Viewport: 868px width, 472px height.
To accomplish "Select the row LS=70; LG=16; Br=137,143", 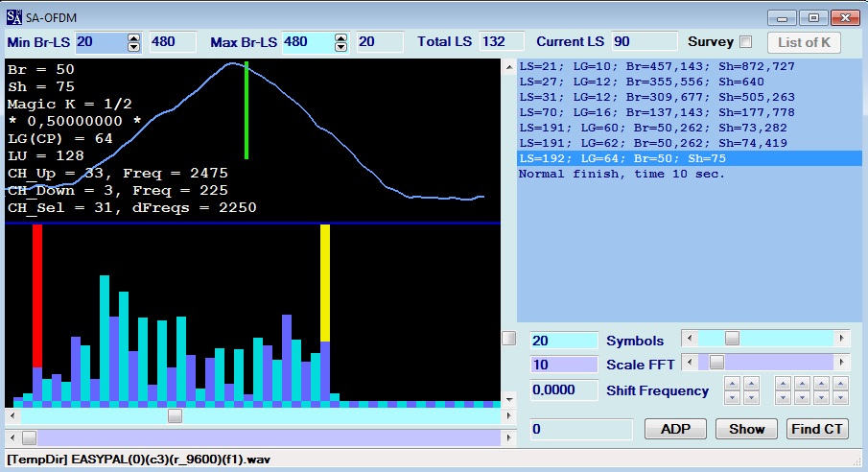I will click(690, 112).
